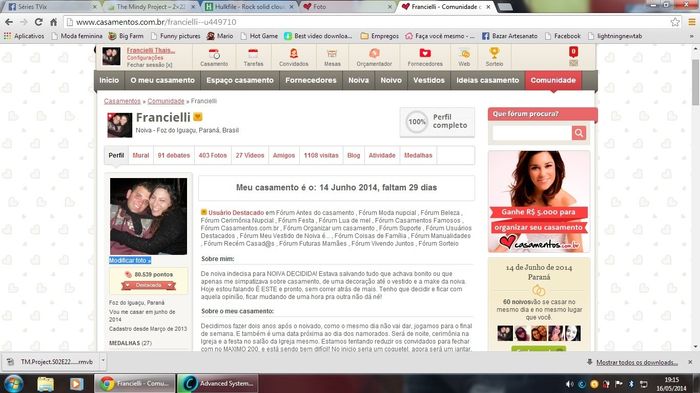Viewport: 700px width, 393px height.
Task: Click the forum search magnifier button
Action: [579, 133]
